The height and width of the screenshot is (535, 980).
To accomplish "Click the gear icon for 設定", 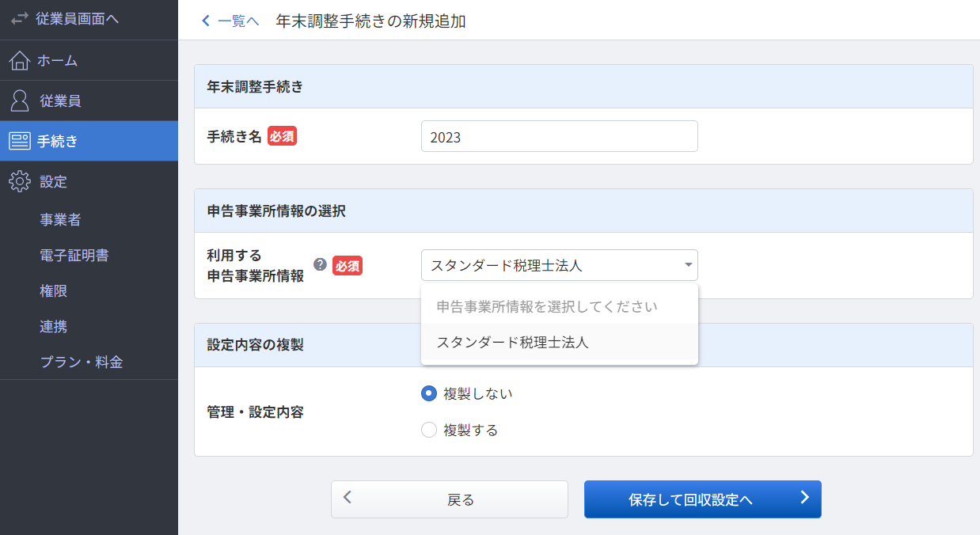I will pyautogui.click(x=20, y=181).
